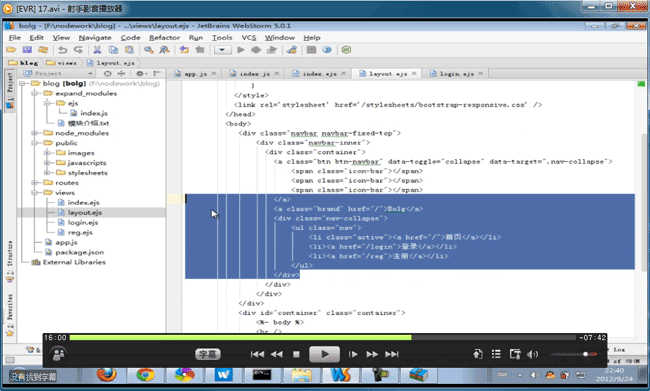Click the Chrome taskbar icon
Viewport: 650px width, 391px height.
coord(146,375)
